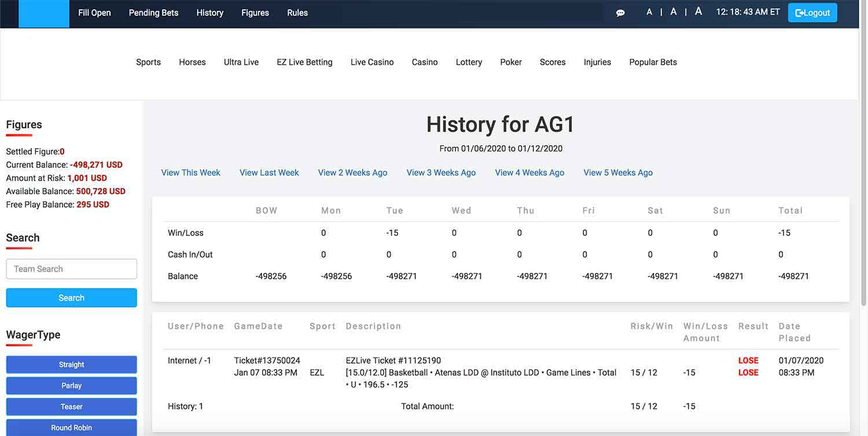Select the largest font size icon
868x436 pixels.
tap(698, 11)
